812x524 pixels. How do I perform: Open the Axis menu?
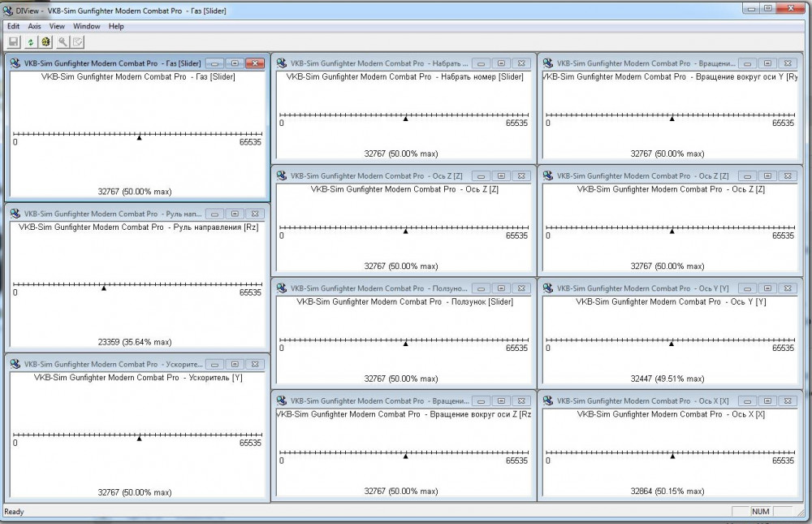34,26
